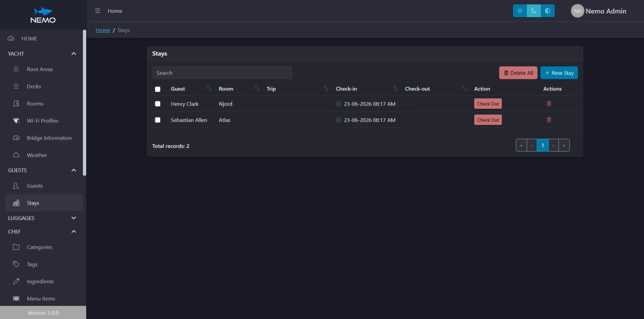Click the Decks list icon
The height and width of the screenshot is (319, 644).
[16, 86]
